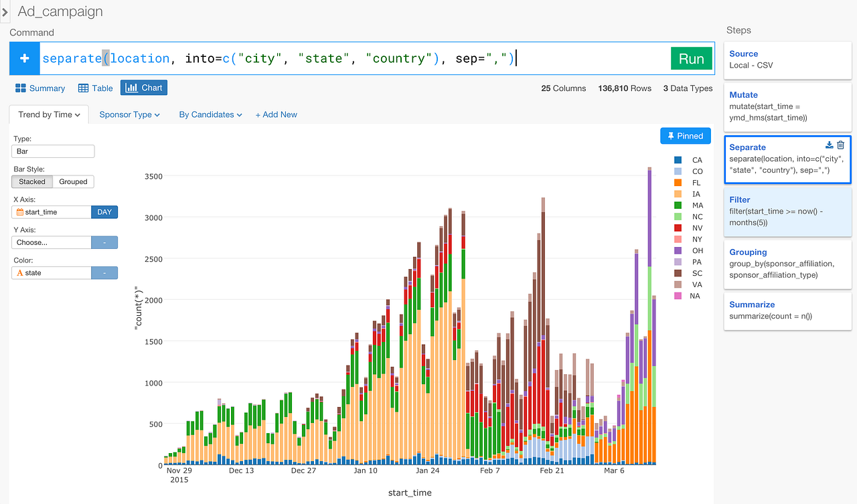Click + Add New to create a chart
This screenshot has height=504, width=857.
pyautogui.click(x=276, y=114)
